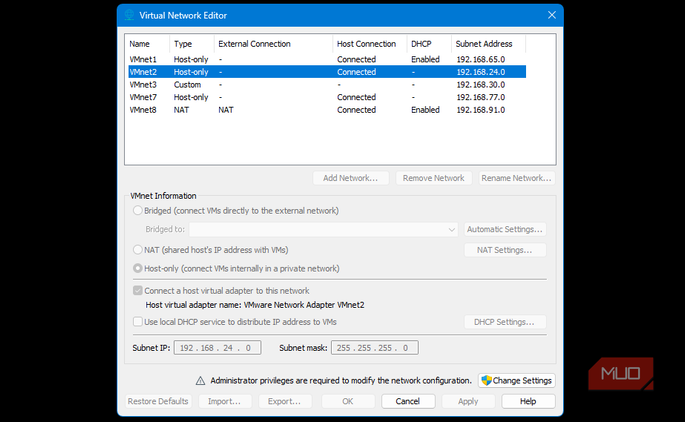Click the Import button
Image resolution: width=685 pixels, height=422 pixels.
tap(225, 401)
